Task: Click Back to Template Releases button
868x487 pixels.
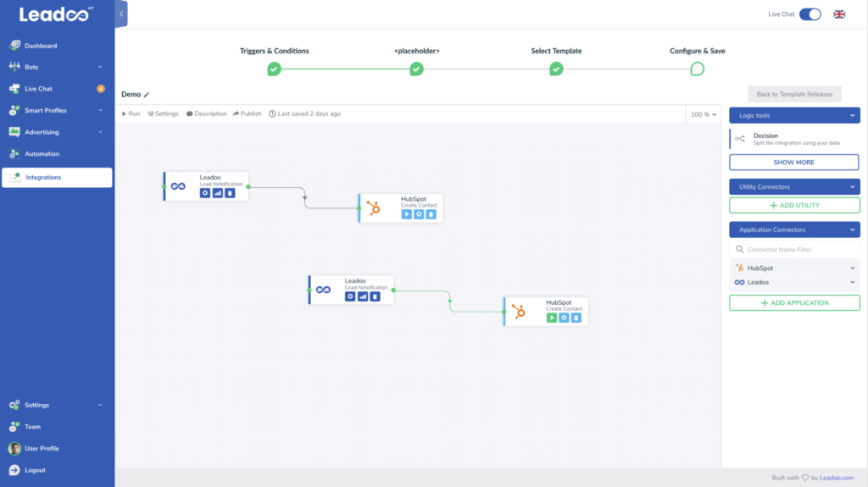Action: tap(794, 94)
